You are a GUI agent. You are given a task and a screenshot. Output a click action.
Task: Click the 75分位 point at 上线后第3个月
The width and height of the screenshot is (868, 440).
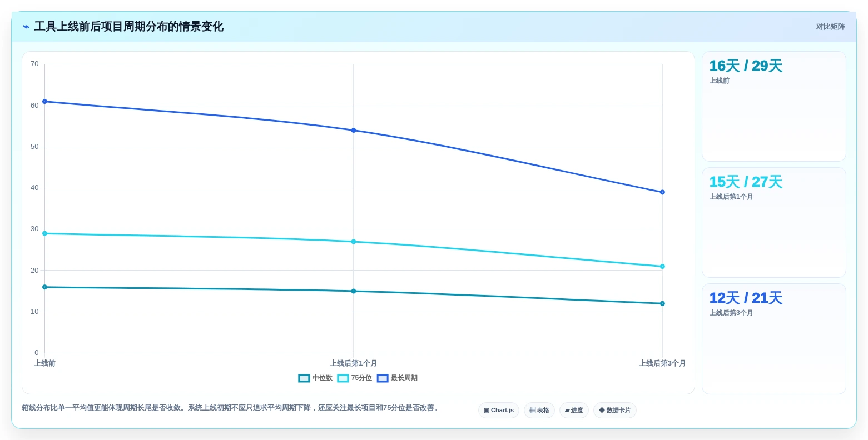(662, 267)
